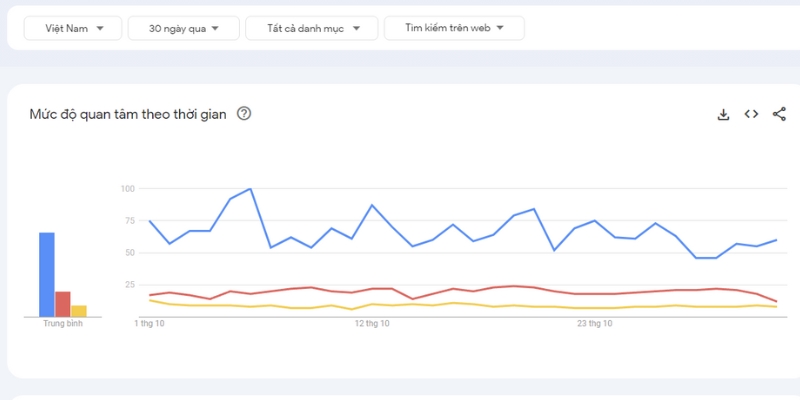Click the blue average bar
800x400 pixels.
tap(47, 274)
